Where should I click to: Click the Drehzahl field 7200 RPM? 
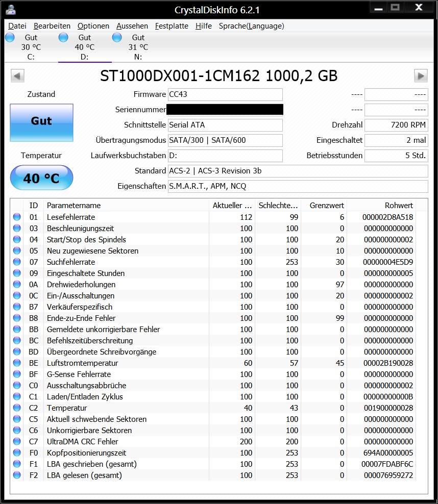[x=396, y=125]
